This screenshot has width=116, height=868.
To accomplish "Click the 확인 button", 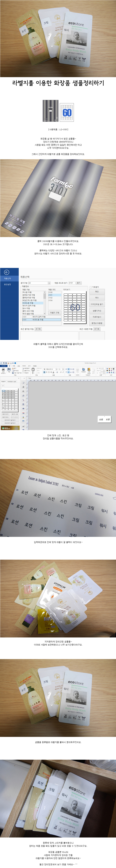I will 97,291.
